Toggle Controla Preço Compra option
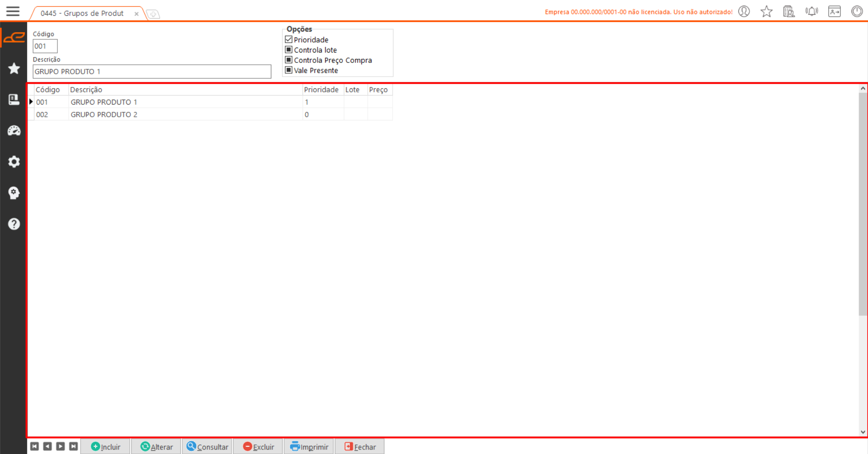Viewport: 868px width, 454px height. (x=289, y=60)
